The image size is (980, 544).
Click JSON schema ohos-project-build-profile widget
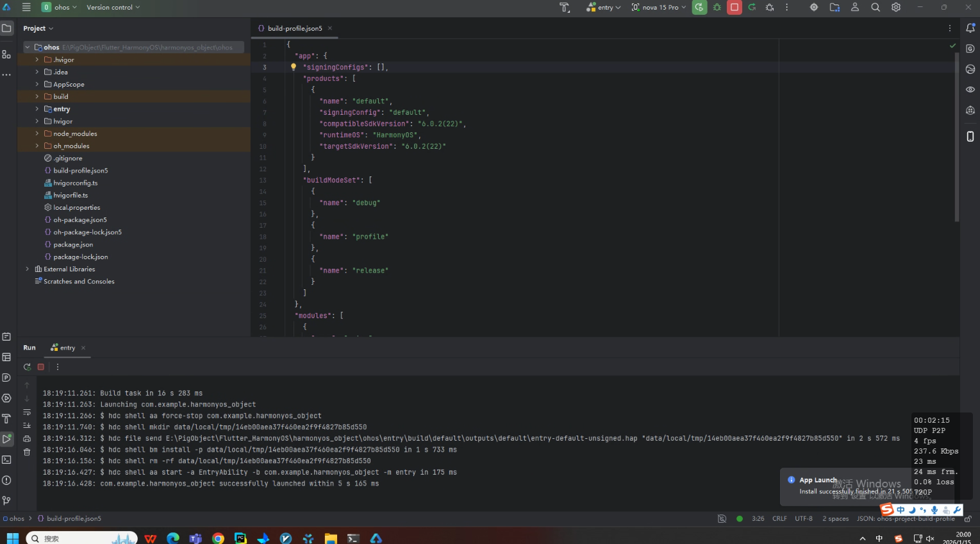pyautogui.click(x=906, y=519)
